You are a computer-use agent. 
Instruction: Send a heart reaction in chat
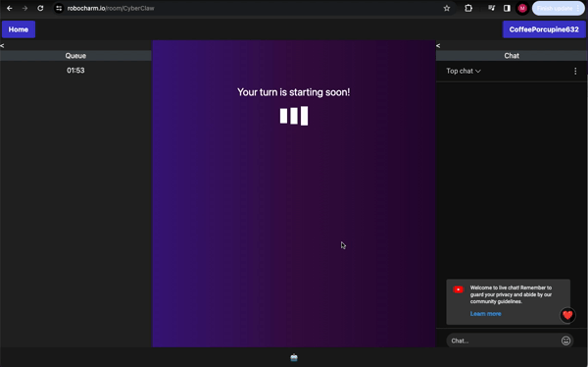click(567, 315)
